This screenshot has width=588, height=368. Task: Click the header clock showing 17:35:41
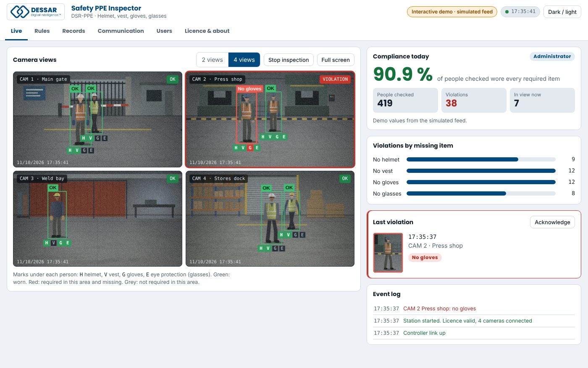[x=520, y=12]
